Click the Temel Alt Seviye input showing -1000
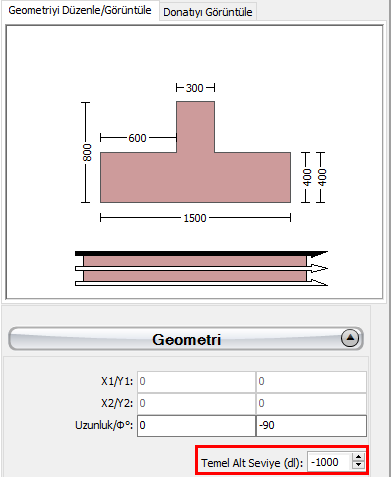 pos(329,462)
